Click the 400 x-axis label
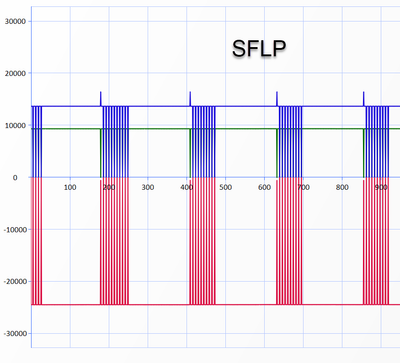 click(187, 187)
